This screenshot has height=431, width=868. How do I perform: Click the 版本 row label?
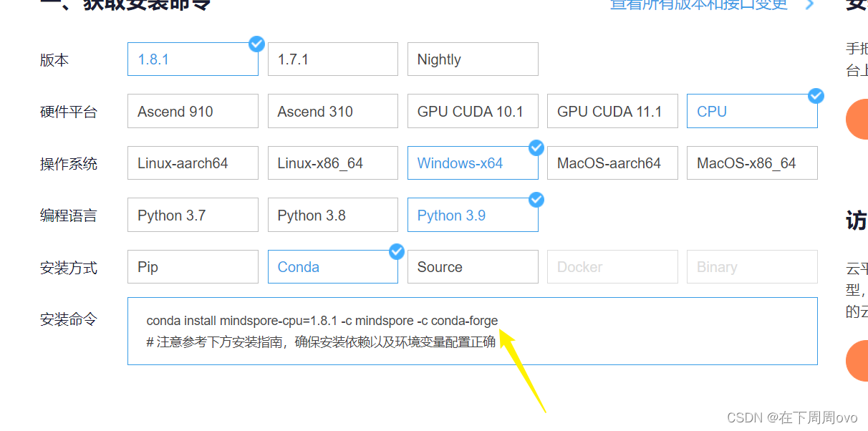point(54,60)
